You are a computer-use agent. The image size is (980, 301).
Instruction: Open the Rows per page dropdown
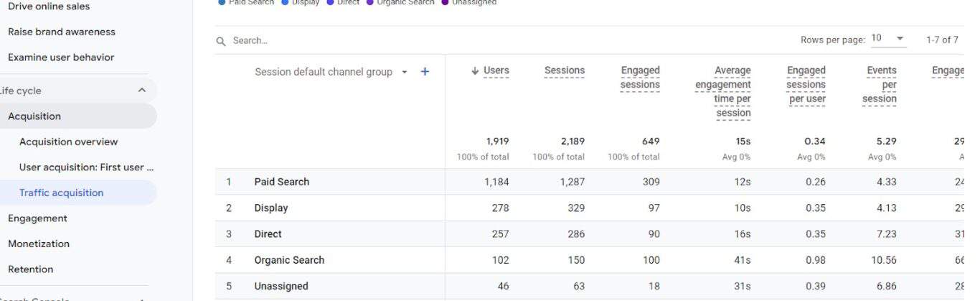coord(887,39)
